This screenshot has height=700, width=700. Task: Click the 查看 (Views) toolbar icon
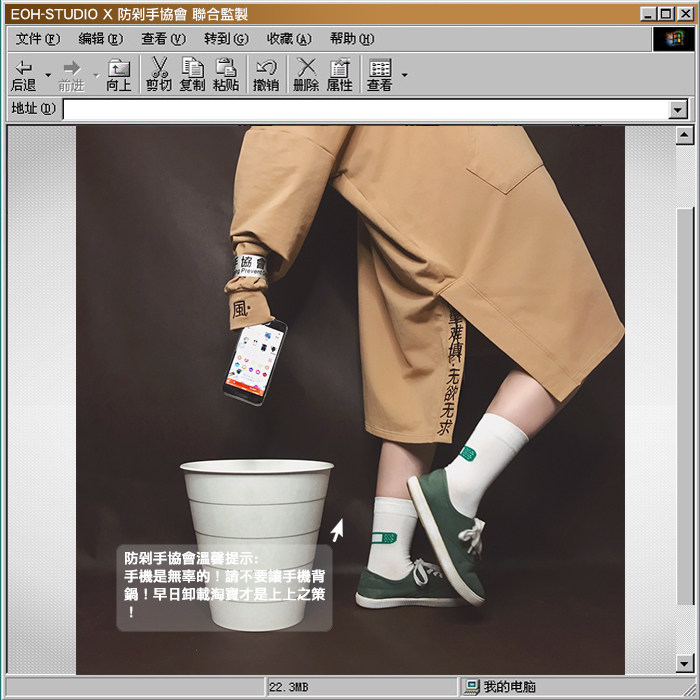[380, 68]
